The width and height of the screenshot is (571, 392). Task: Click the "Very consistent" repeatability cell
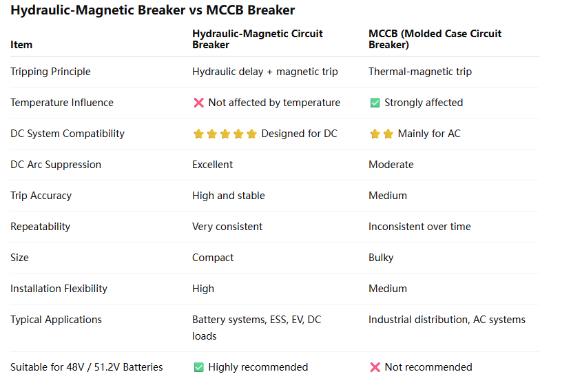coord(227,227)
